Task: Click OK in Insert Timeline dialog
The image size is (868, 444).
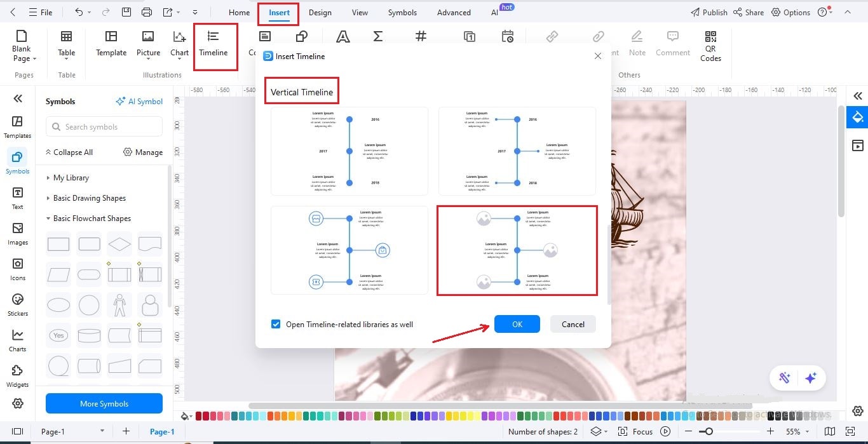Action: coord(517,324)
